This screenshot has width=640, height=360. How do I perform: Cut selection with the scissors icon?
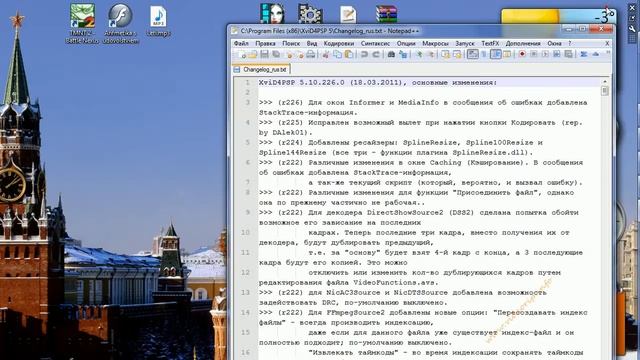(x=326, y=54)
